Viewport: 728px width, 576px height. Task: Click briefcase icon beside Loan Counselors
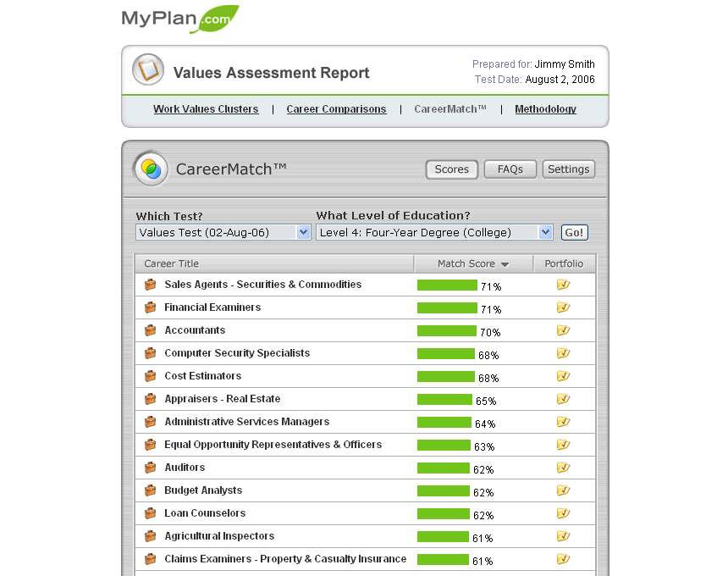150,513
